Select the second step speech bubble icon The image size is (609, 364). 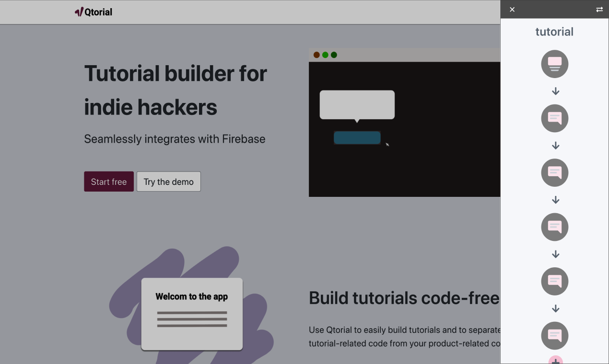click(555, 118)
